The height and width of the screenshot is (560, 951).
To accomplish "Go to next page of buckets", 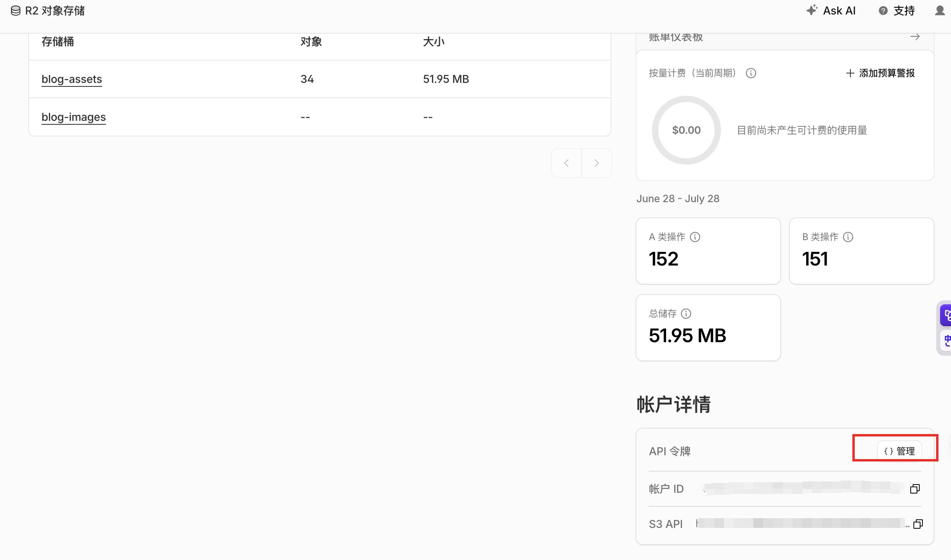I will click(x=596, y=163).
